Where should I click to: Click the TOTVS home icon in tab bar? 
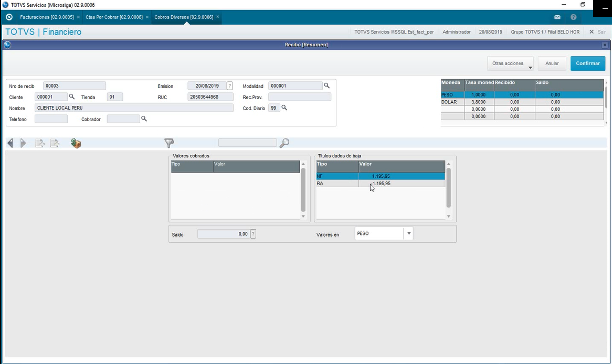[9, 17]
